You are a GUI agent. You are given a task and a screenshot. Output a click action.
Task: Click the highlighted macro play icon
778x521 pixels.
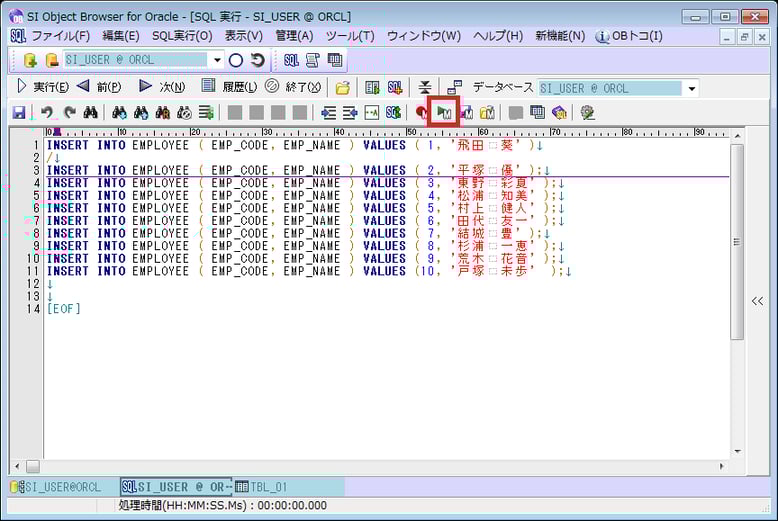click(443, 112)
